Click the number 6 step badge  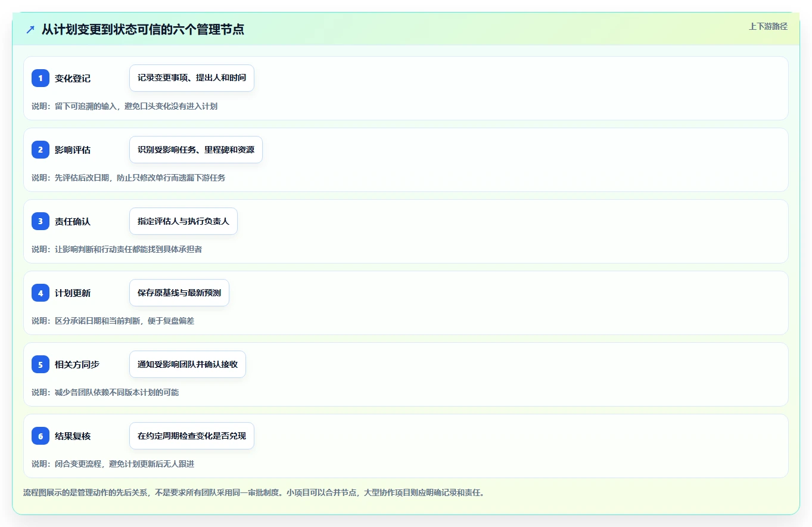pyautogui.click(x=41, y=436)
